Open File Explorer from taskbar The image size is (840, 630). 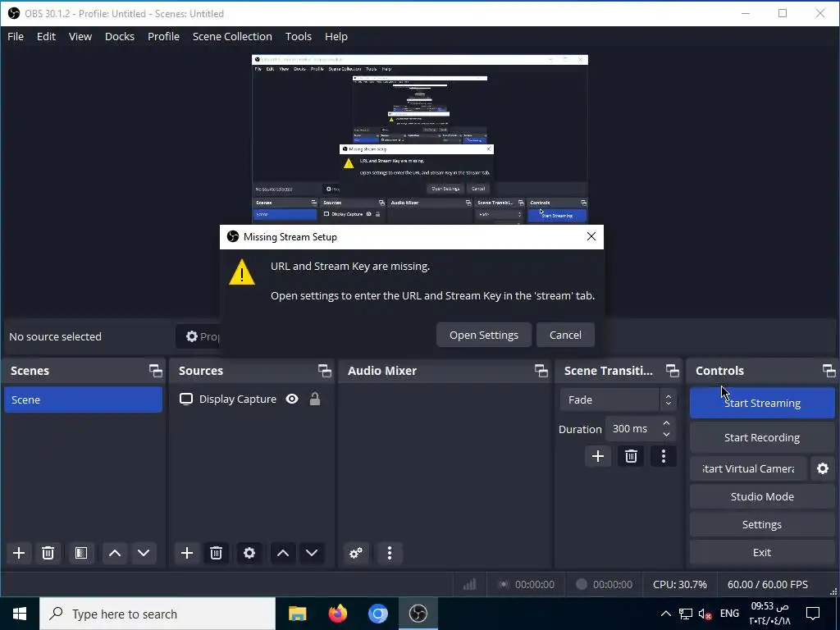[297, 614]
